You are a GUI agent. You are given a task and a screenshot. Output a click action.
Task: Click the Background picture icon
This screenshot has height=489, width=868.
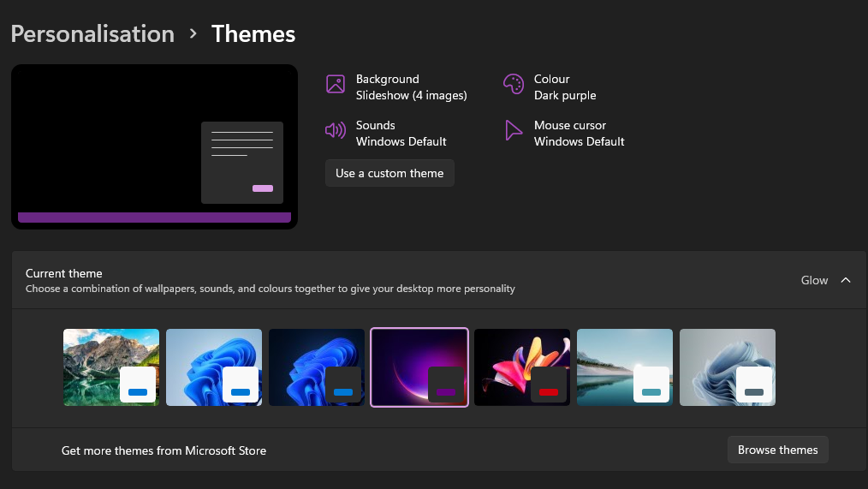click(x=335, y=84)
